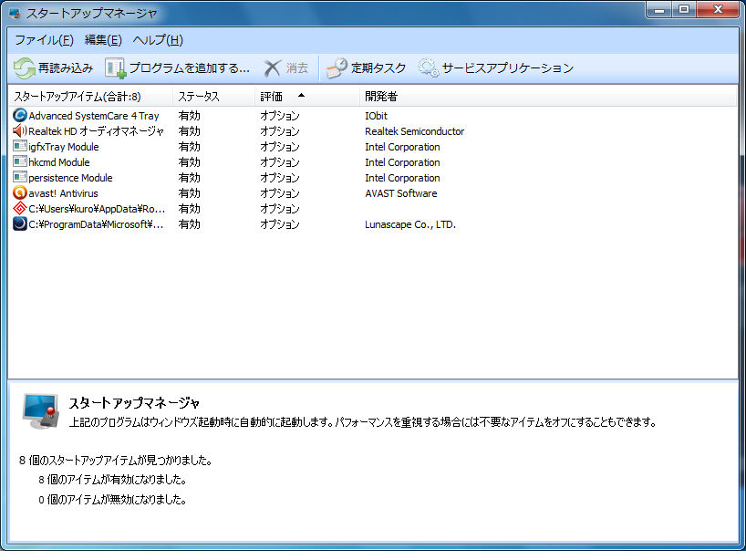Click the 評価 column sort arrow
The width and height of the screenshot is (746, 560).
(x=301, y=96)
